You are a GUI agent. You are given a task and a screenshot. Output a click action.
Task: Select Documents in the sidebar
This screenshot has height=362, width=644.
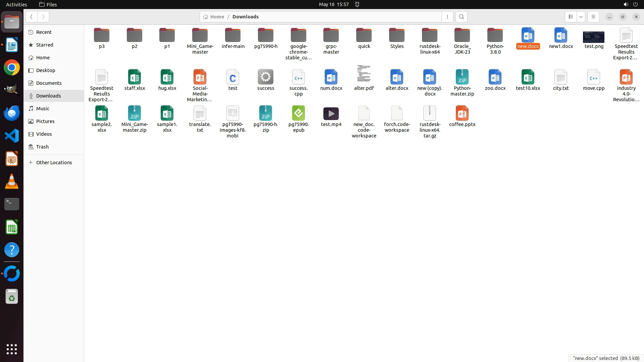49,83
